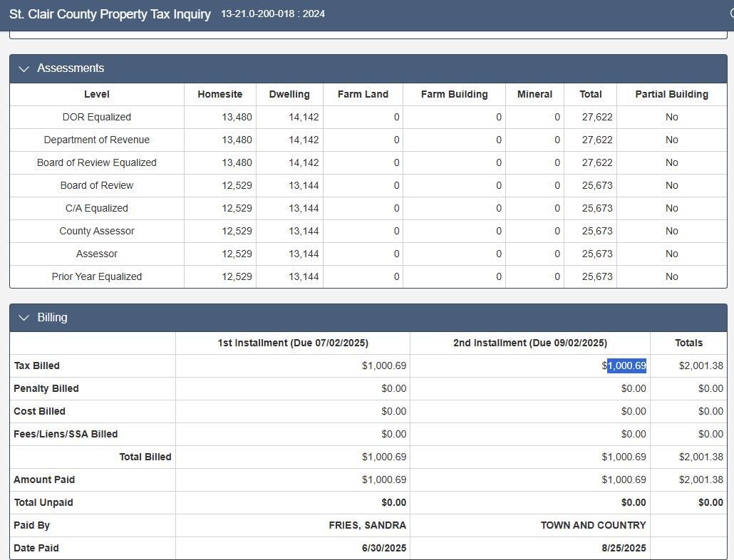Click TOWN AND COUNTRY payer name
734x560 pixels.
point(593,525)
